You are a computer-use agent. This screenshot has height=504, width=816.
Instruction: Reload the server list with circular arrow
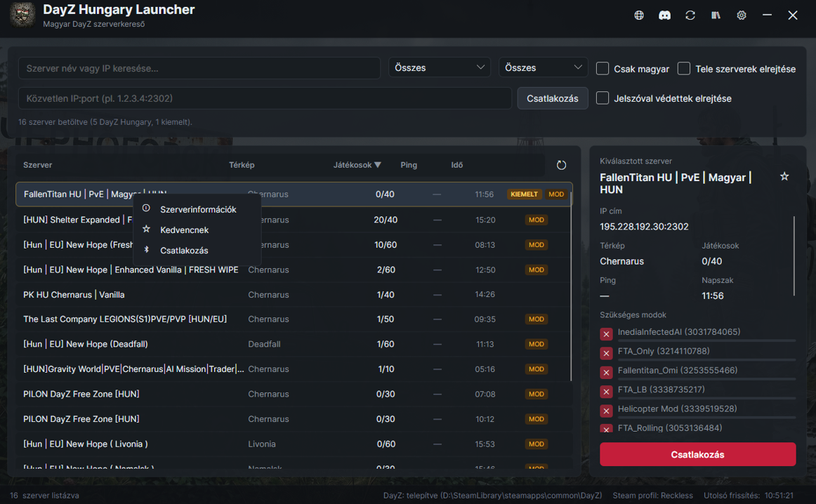(x=561, y=165)
